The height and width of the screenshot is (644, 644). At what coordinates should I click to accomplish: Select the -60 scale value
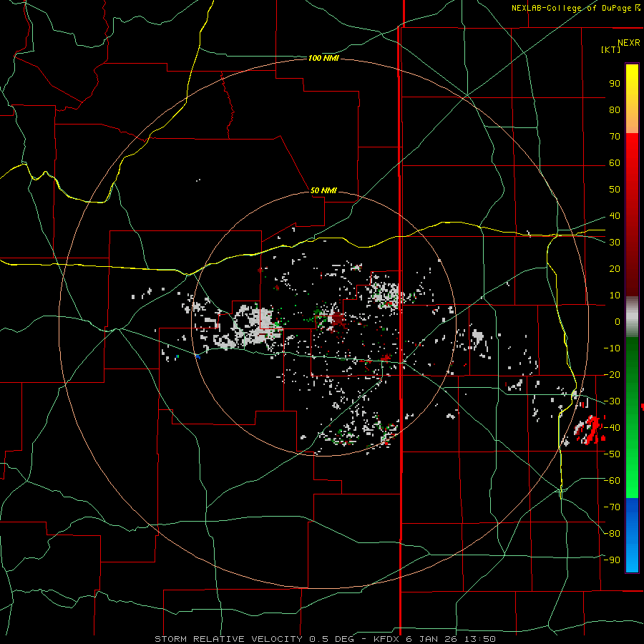612,481
